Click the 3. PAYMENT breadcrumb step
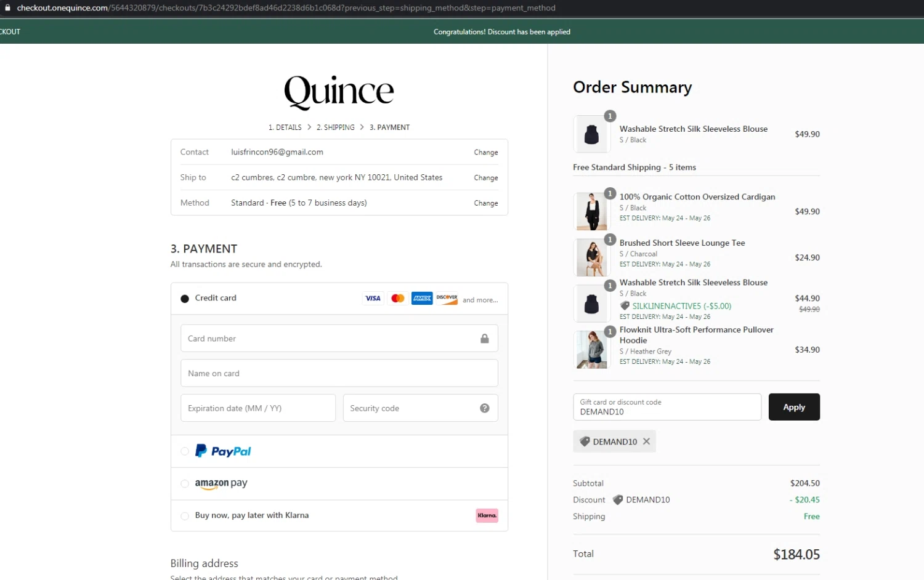Screen dimensions: 924x580 pyautogui.click(x=389, y=127)
